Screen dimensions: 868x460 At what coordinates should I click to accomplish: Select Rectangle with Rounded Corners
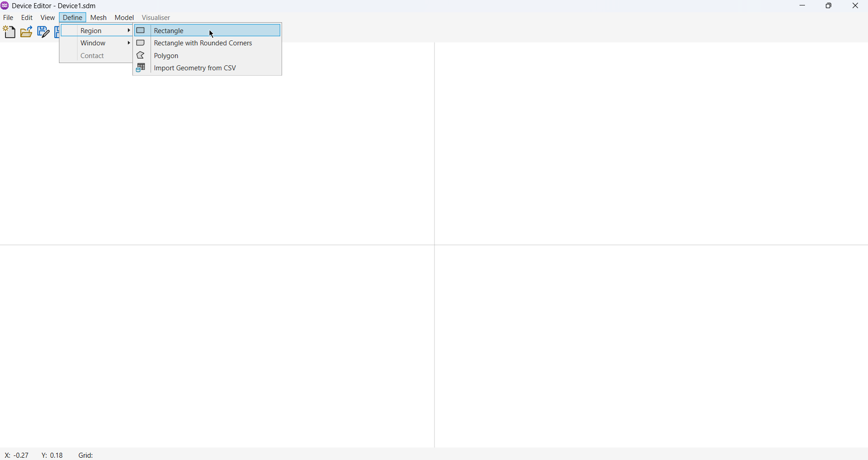(203, 44)
